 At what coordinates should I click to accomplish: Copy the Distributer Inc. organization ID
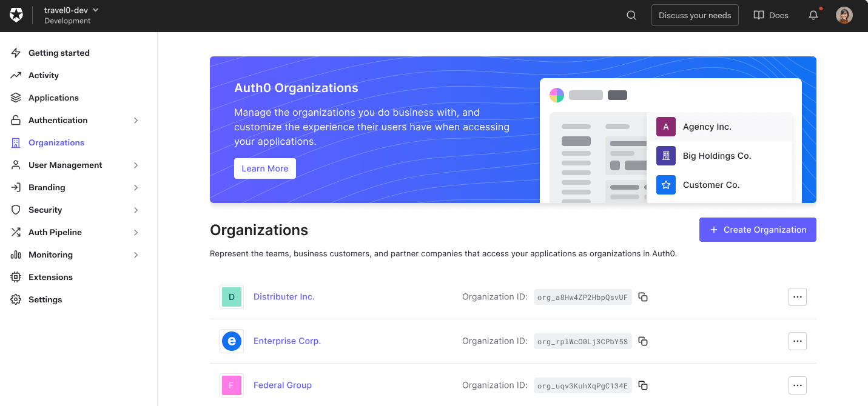643,297
